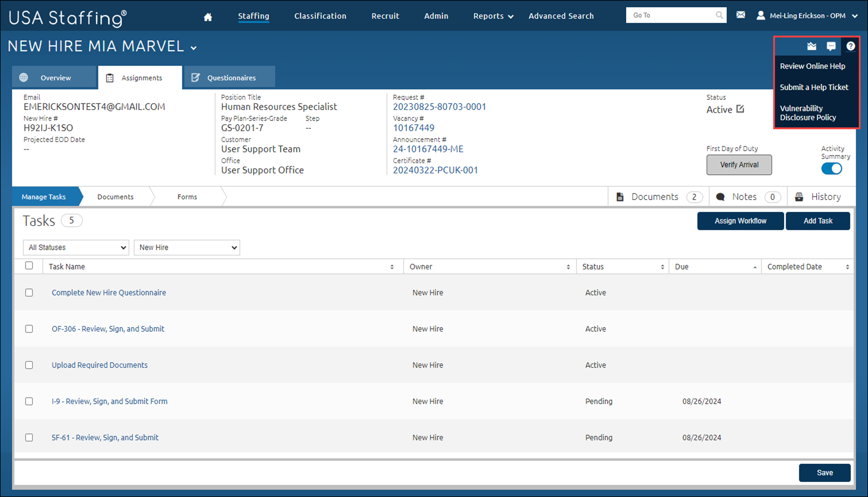Viewport: 868px width, 497px height.
Task: Open the Recruit menu
Action: coord(385,16)
